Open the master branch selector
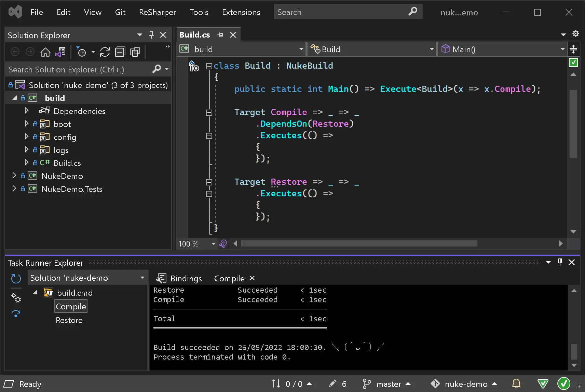585x392 pixels. (387, 384)
